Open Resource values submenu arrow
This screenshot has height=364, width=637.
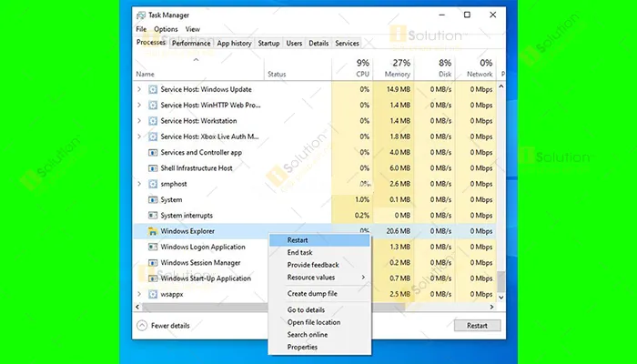(x=363, y=277)
